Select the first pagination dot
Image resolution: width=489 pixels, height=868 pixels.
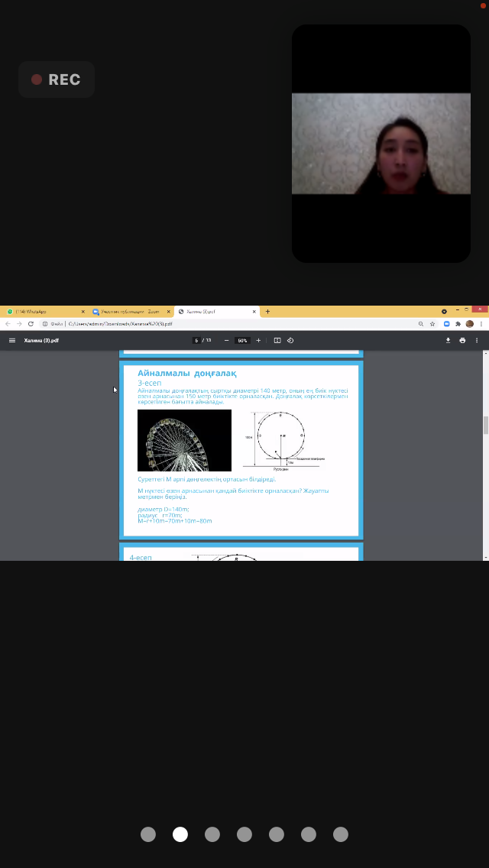point(148,834)
